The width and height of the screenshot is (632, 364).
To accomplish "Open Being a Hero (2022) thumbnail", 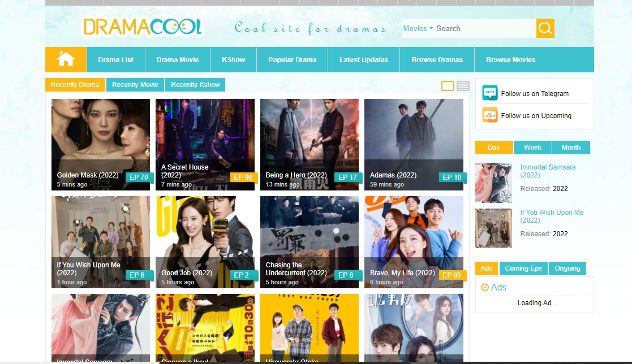I will [x=309, y=145].
